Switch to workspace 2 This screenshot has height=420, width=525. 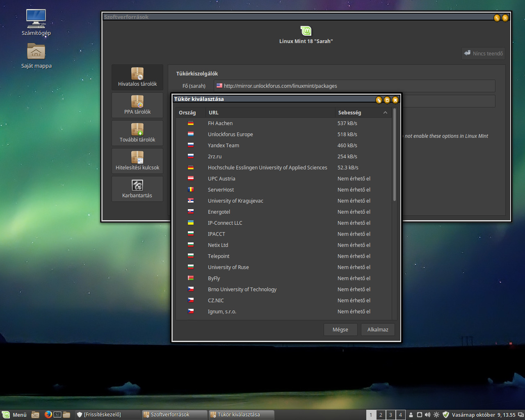[x=381, y=415]
